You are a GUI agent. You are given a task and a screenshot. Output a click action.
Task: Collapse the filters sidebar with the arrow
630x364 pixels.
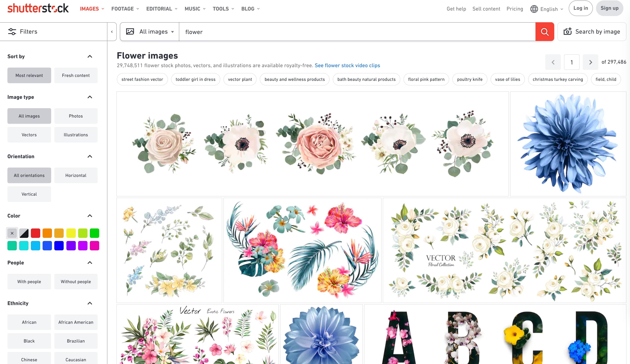(112, 32)
